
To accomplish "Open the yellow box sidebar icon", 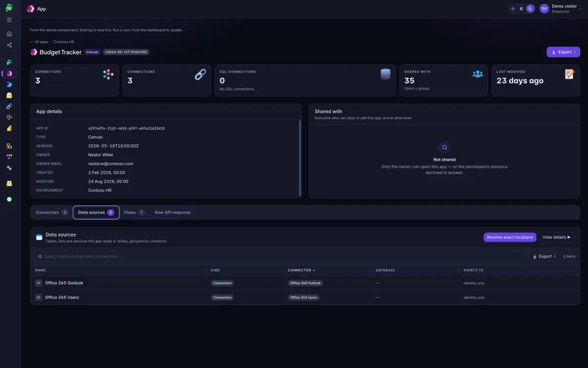I will click(x=9, y=95).
